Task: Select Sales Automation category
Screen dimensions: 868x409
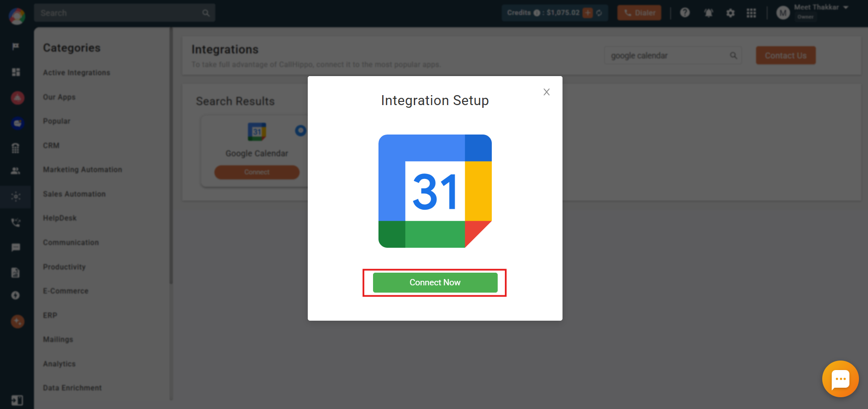Action: tap(74, 194)
